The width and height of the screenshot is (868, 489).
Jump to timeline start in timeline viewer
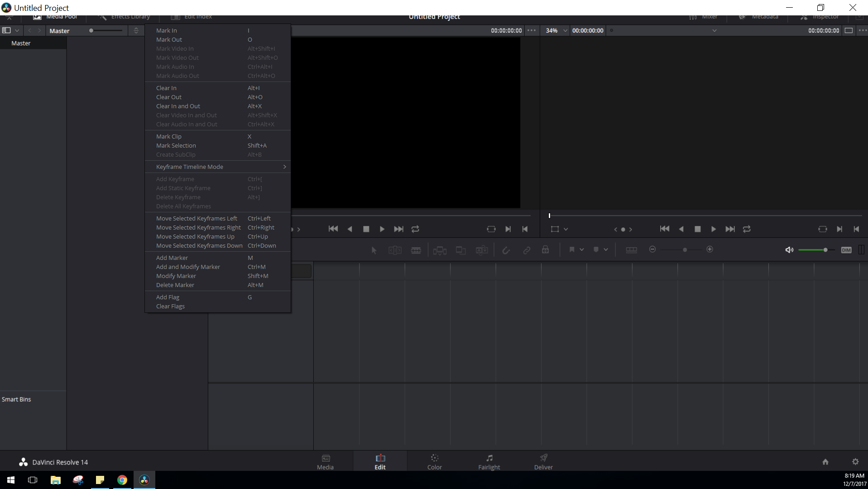click(x=665, y=229)
